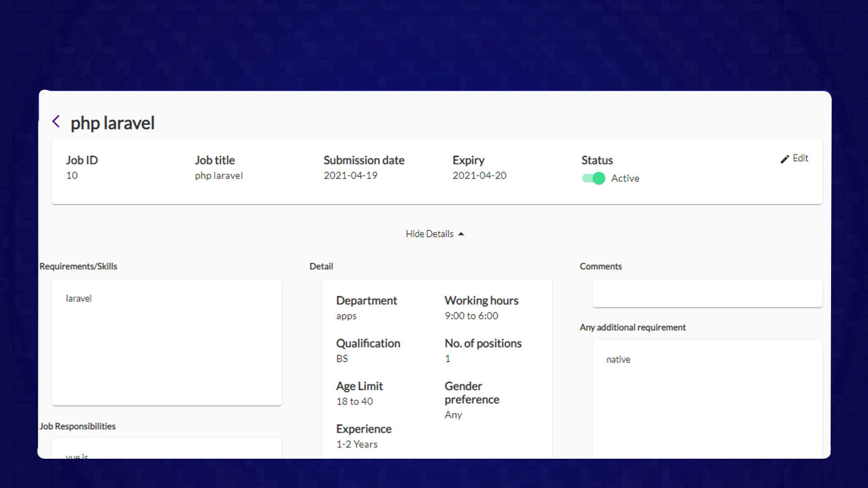The width and height of the screenshot is (868, 488).
Task: Click the Job Responsibilities text area
Action: pyautogui.click(x=166, y=450)
